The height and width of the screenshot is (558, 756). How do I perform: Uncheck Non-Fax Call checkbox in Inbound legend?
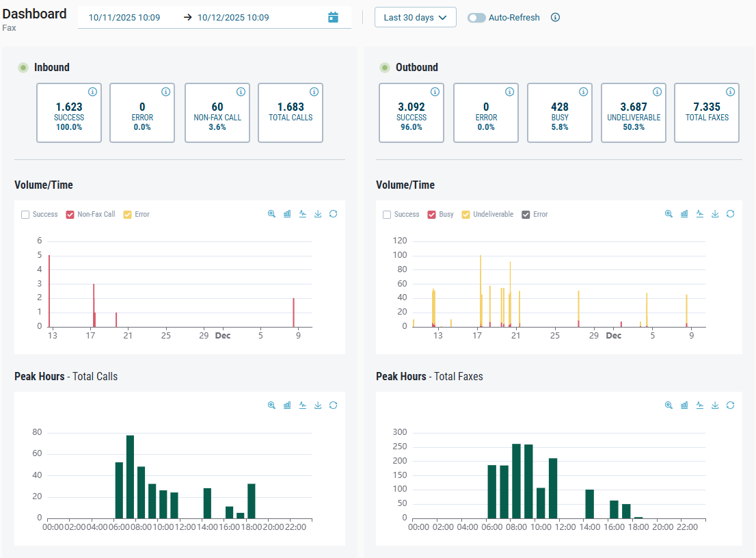coord(70,215)
